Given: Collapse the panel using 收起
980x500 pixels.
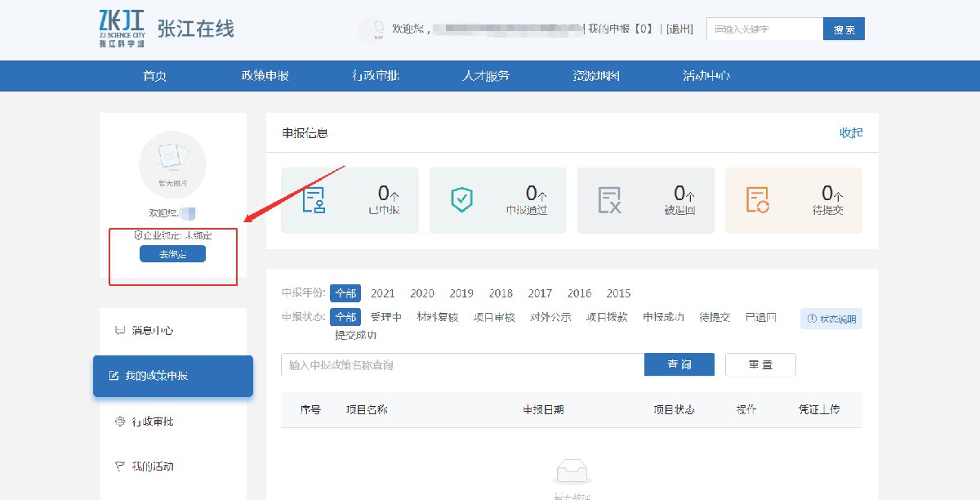Looking at the screenshot, I should (x=851, y=132).
